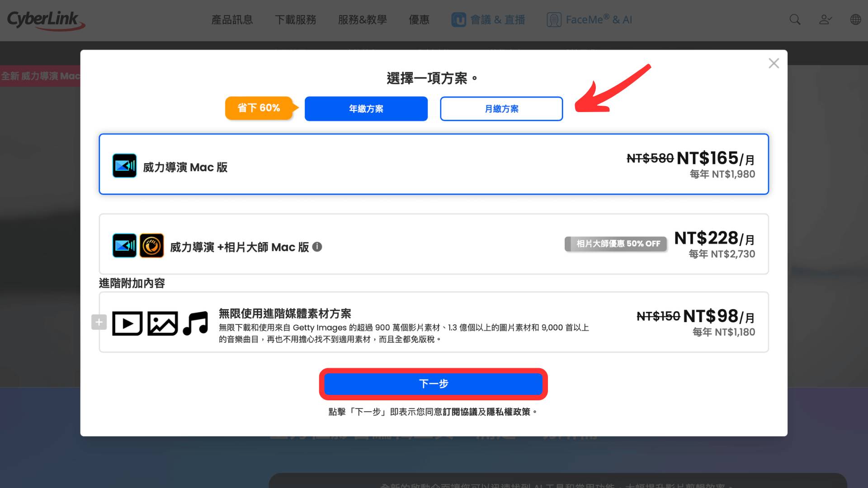Click the CyberLink logo

coord(46,20)
